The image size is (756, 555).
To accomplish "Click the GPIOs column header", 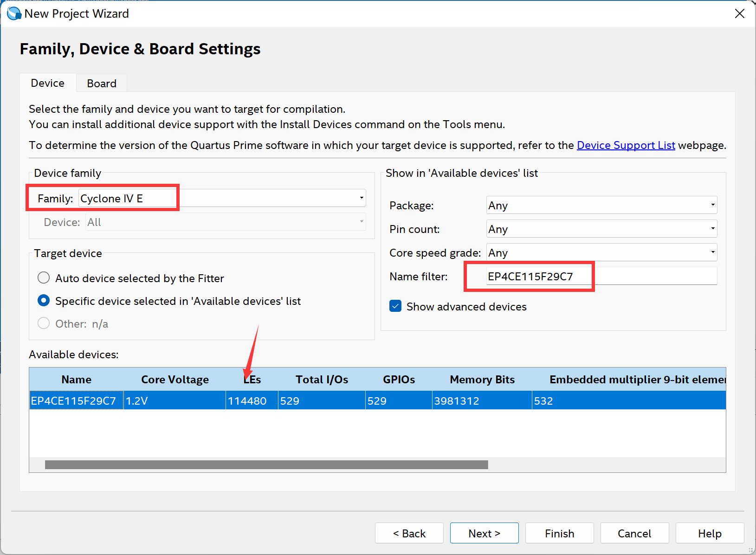I will pos(399,379).
